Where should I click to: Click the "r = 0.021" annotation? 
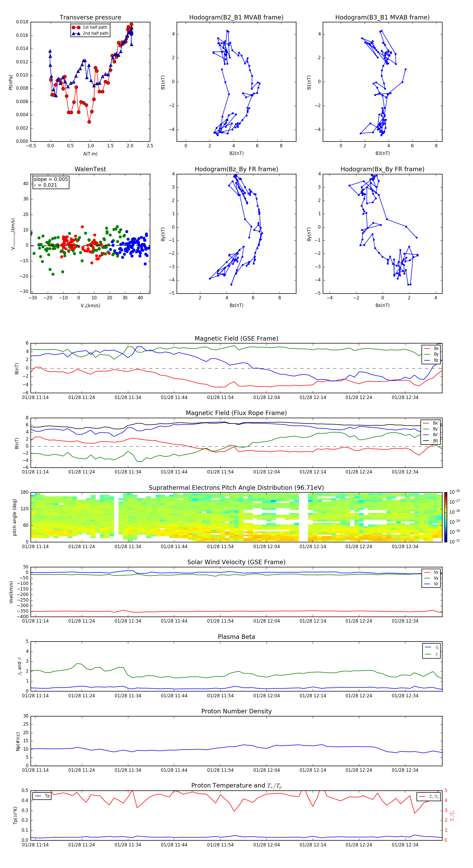pos(45,185)
